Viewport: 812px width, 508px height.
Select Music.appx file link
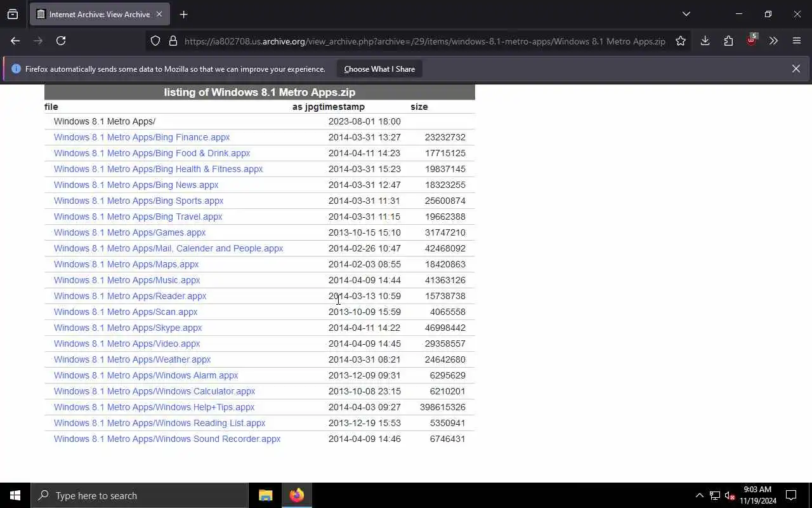tap(127, 280)
